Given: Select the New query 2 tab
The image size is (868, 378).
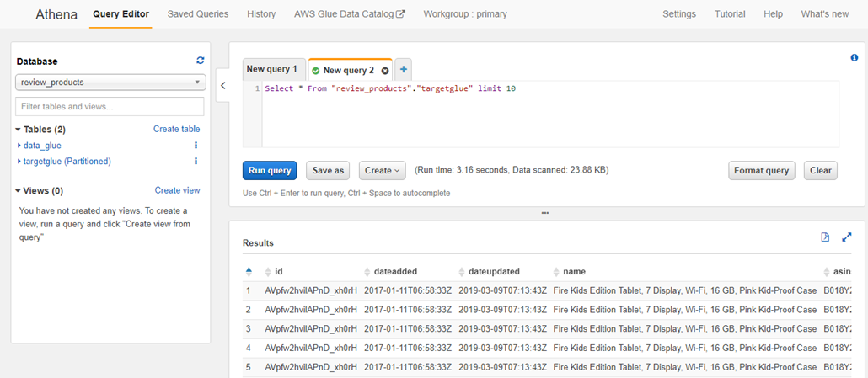Looking at the screenshot, I should tap(349, 70).
